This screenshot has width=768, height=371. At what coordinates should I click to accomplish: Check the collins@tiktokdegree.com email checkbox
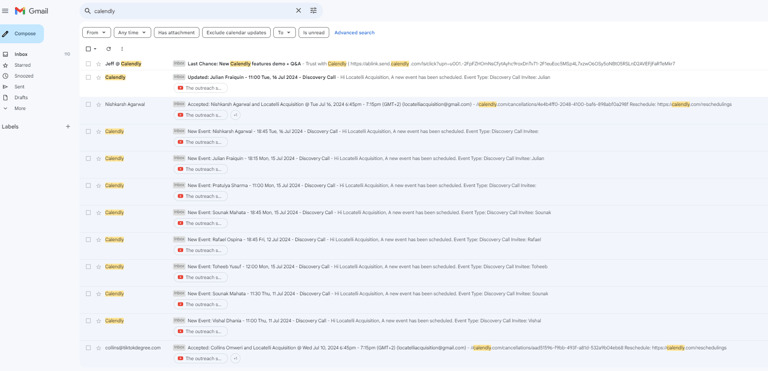[88, 348]
